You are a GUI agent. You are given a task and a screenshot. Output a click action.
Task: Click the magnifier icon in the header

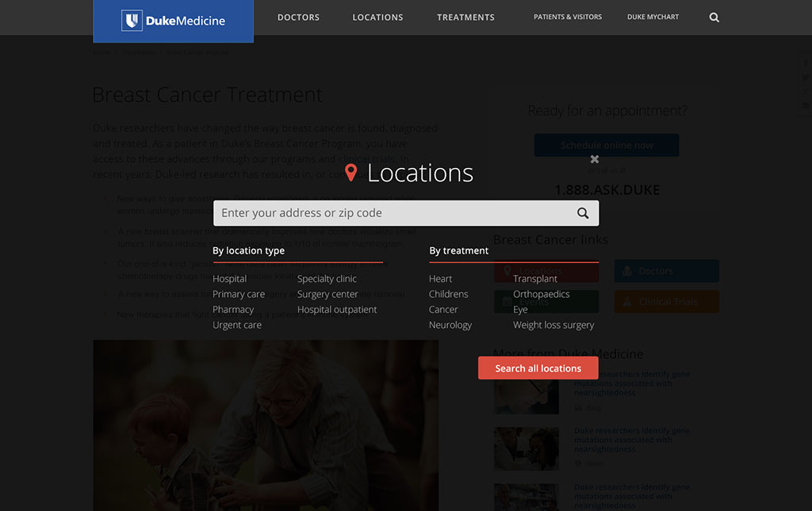(x=714, y=17)
